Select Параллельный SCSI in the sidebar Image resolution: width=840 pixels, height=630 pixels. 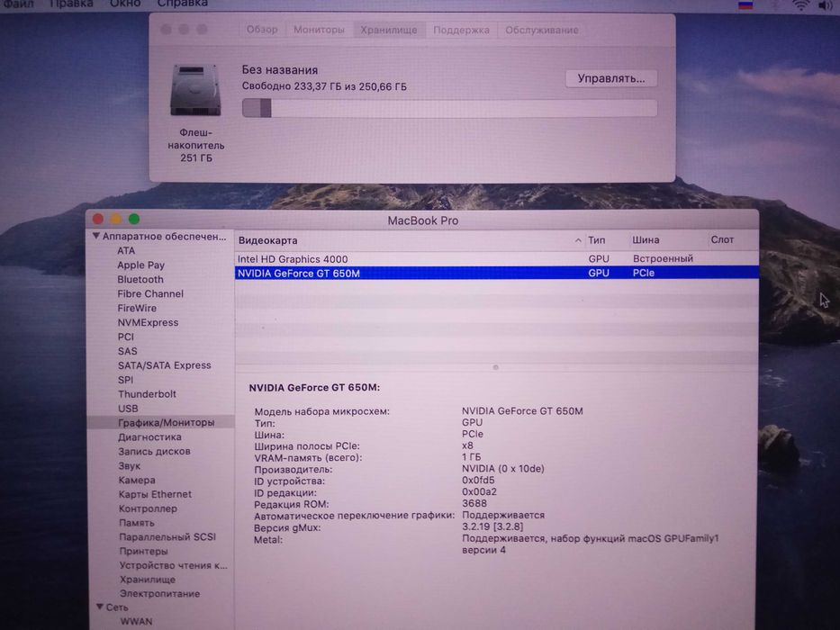coord(167,536)
